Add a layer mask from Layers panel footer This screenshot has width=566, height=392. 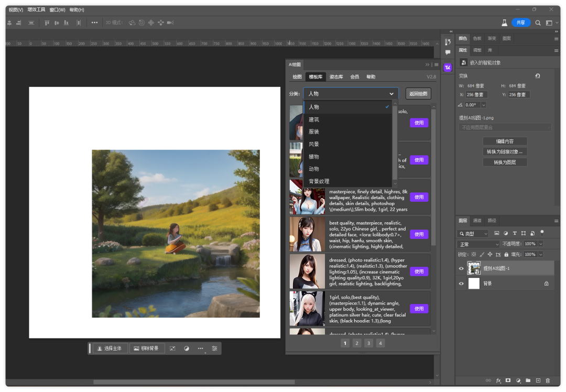click(508, 380)
